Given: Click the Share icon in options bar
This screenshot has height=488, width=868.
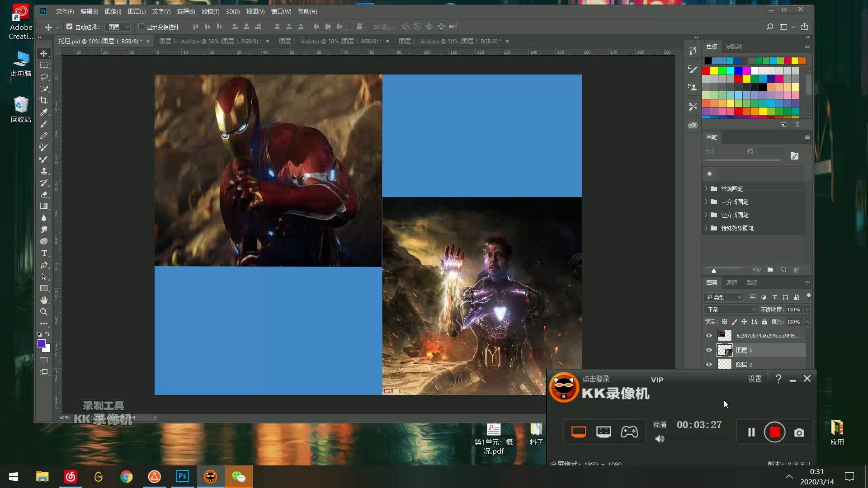Looking at the screenshot, I should pyautogui.click(x=804, y=27).
